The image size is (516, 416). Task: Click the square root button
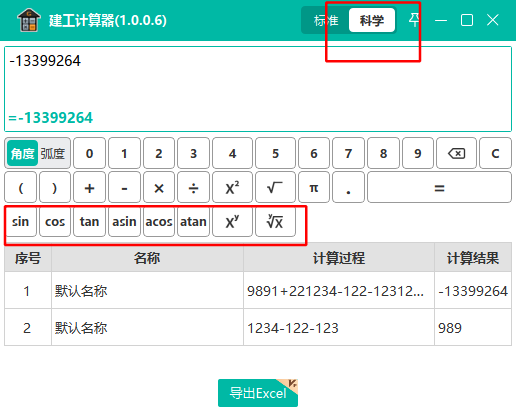click(275, 187)
